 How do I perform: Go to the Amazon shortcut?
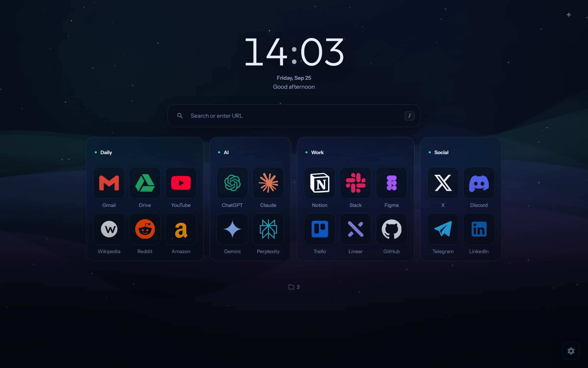point(181,229)
